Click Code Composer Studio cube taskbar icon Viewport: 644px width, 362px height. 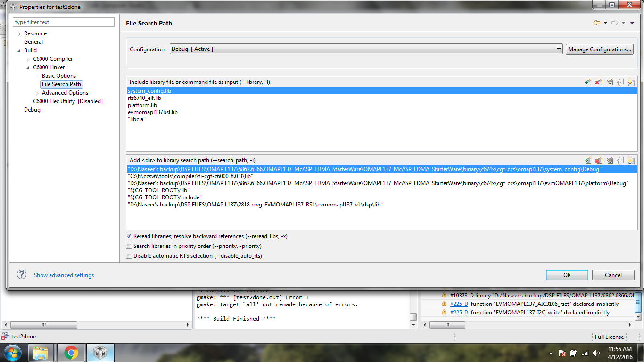click(x=100, y=353)
